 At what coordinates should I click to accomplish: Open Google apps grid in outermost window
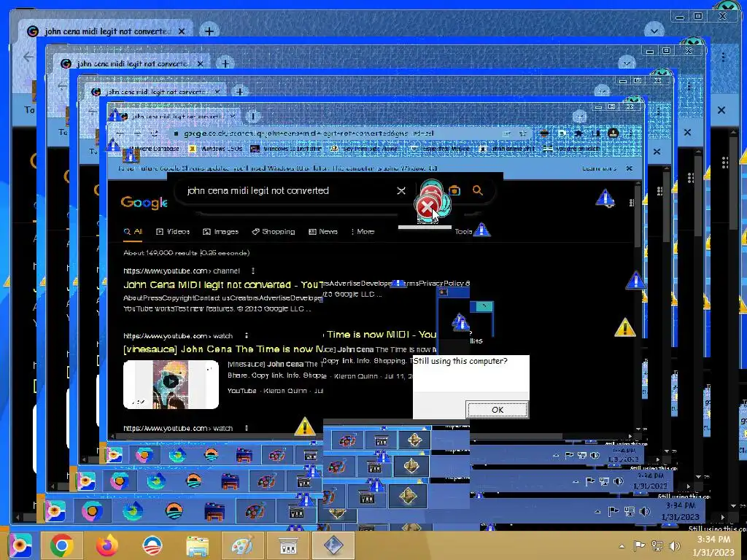pyautogui.click(x=725, y=163)
